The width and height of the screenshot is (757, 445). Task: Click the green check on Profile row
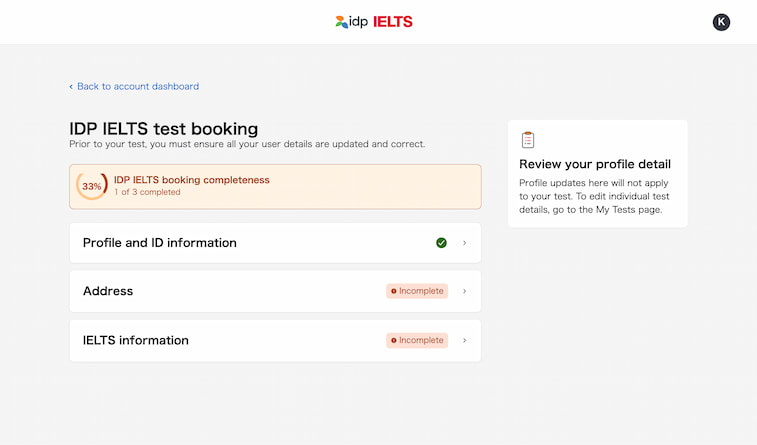tap(441, 243)
